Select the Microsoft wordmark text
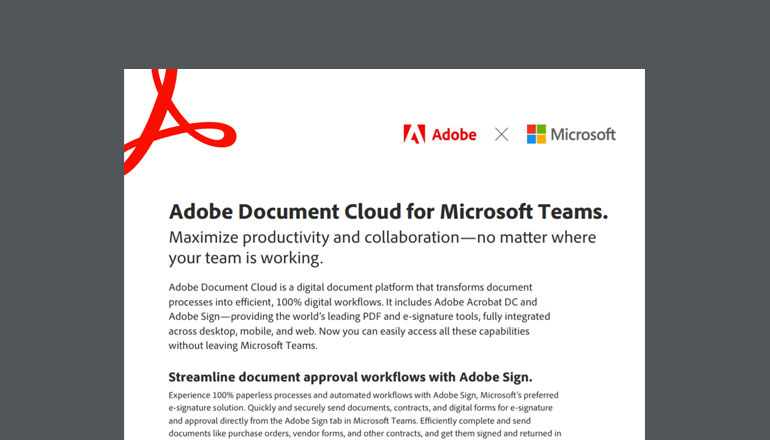The height and width of the screenshot is (440, 770). (x=584, y=134)
